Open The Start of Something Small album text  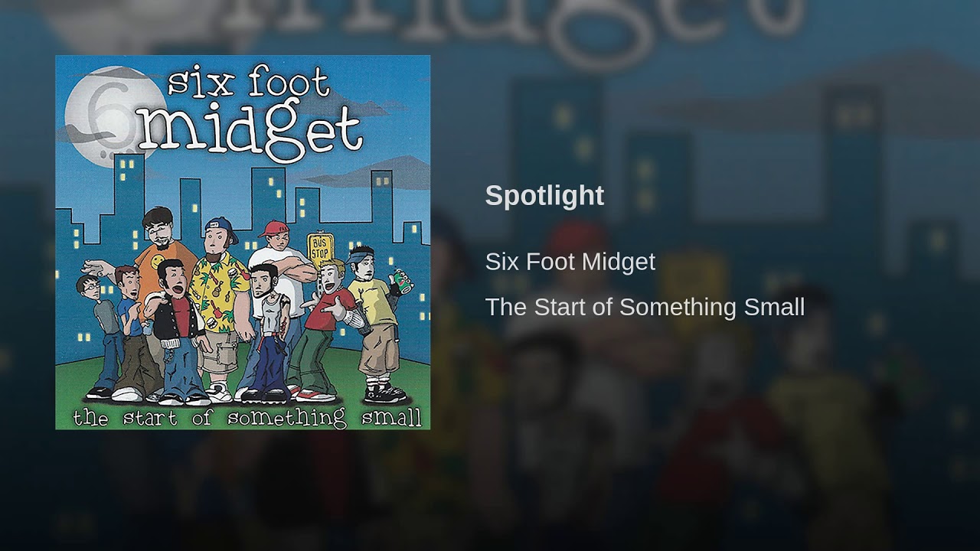645,307
